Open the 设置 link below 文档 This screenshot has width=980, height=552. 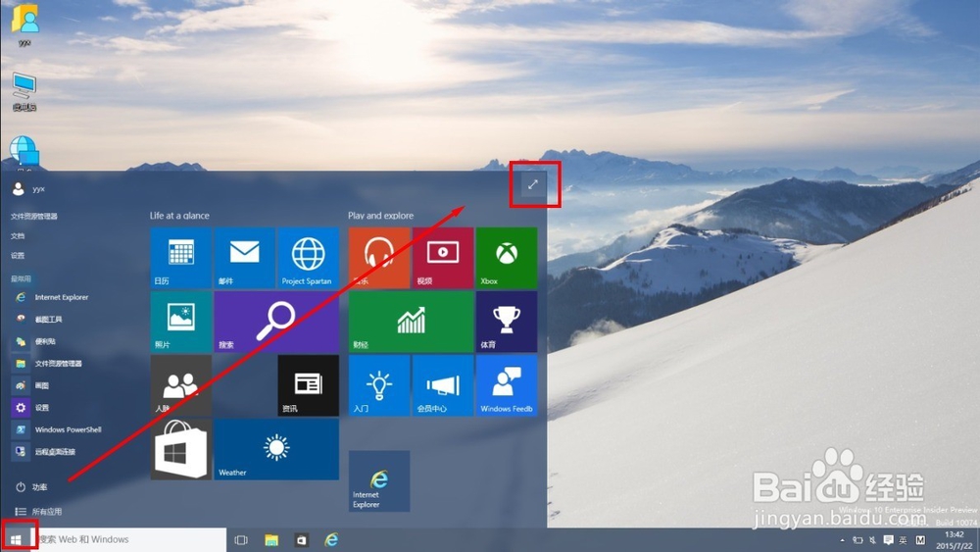(18, 255)
